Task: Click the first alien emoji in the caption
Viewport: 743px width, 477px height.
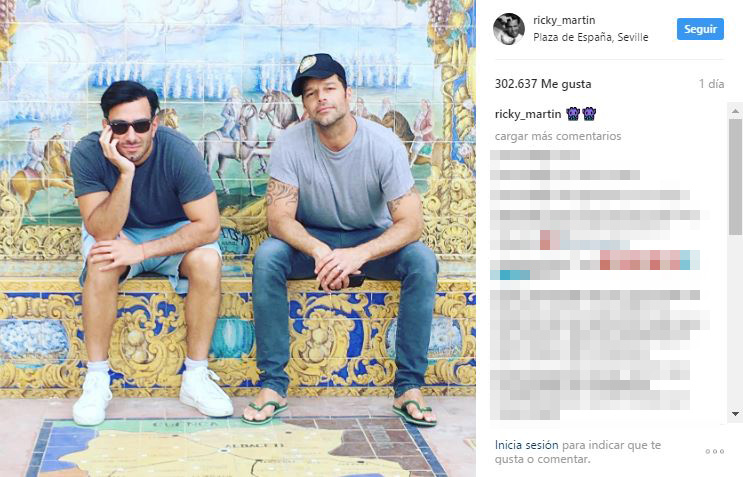Action: click(x=573, y=114)
